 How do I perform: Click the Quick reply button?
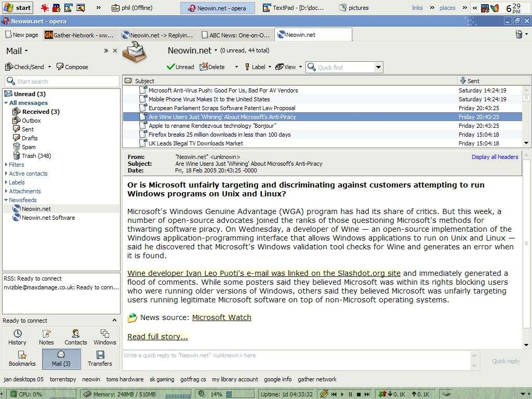(x=506, y=361)
